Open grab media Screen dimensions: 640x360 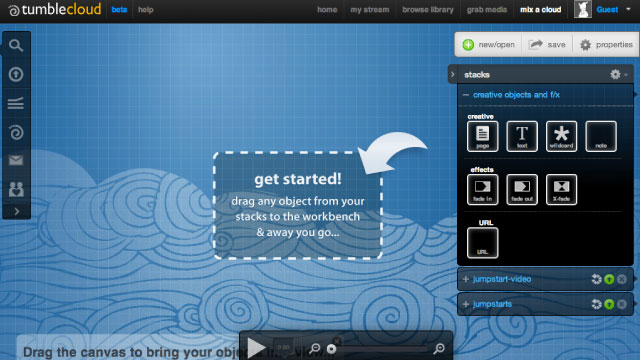click(x=487, y=10)
